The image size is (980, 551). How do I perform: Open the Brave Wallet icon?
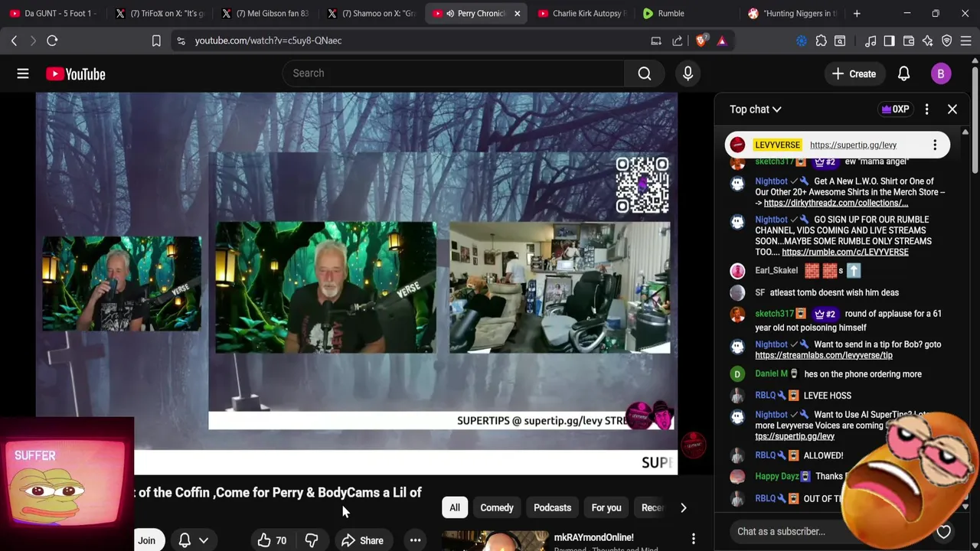(x=909, y=41)
